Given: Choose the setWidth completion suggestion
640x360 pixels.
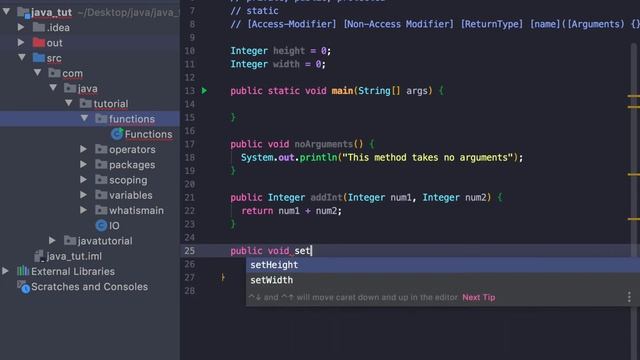Looking at the screenshot, I should pyautogui.click(x=443, y=280).
